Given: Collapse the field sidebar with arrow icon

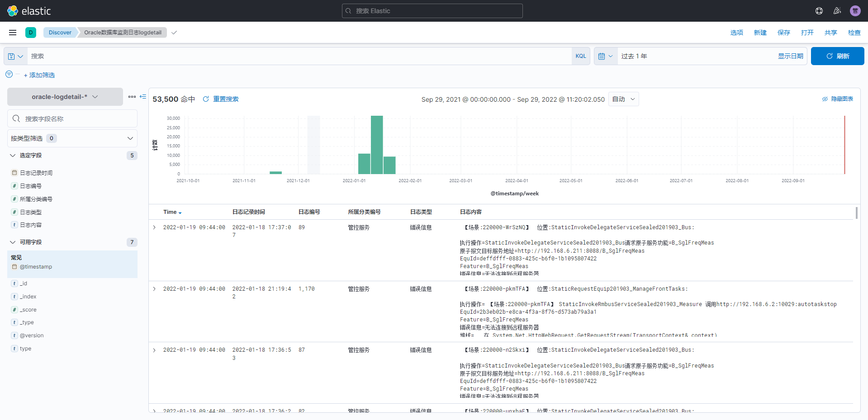Looking at the screenshot, I should 143,97.
